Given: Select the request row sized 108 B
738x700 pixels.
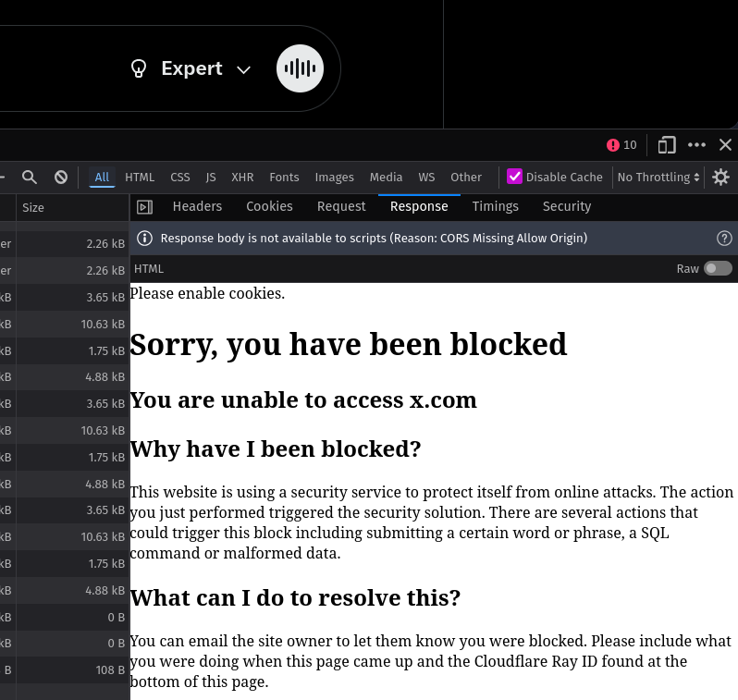Looking at the screenshot, I should point(65,669).
